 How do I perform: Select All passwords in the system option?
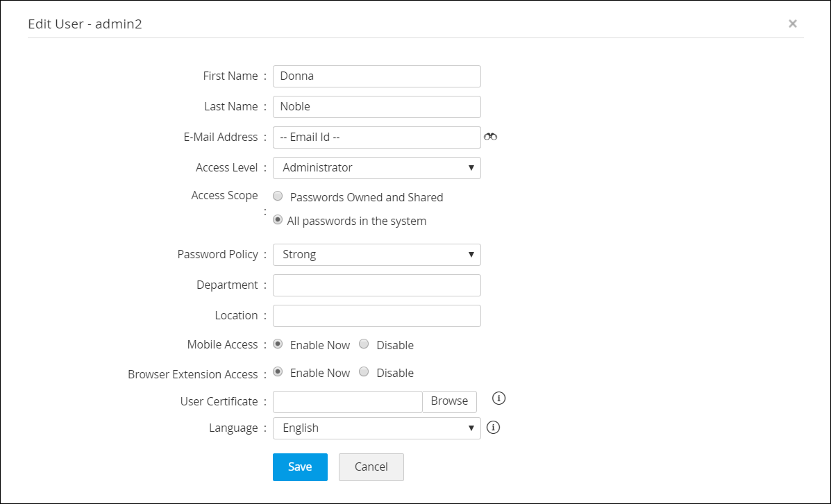tap(278, 220)
